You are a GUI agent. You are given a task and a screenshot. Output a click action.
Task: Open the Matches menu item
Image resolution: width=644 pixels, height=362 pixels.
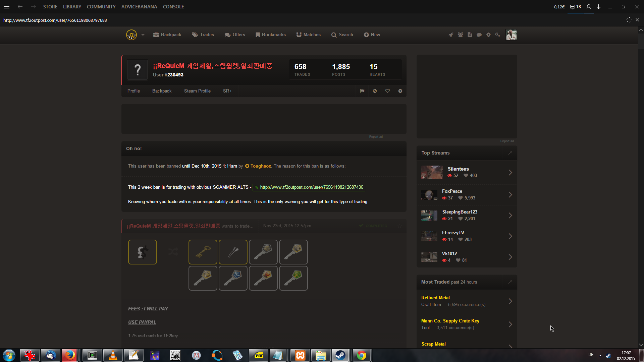(308, 35)
